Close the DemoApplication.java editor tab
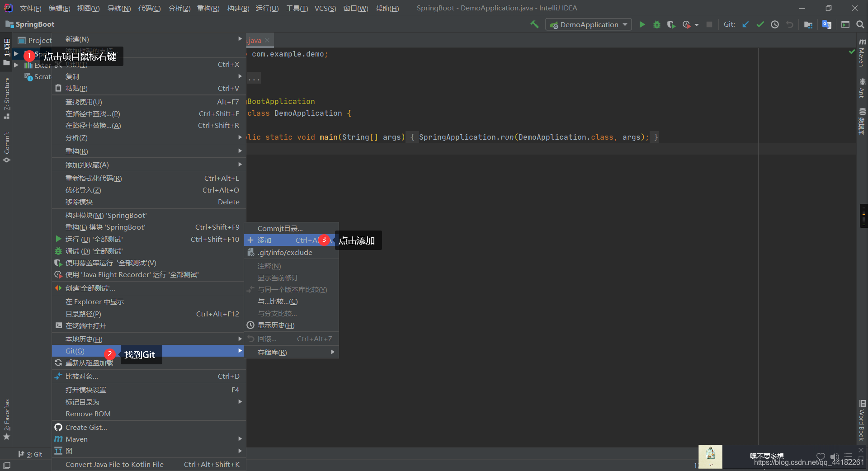 (x=267, y=40)
